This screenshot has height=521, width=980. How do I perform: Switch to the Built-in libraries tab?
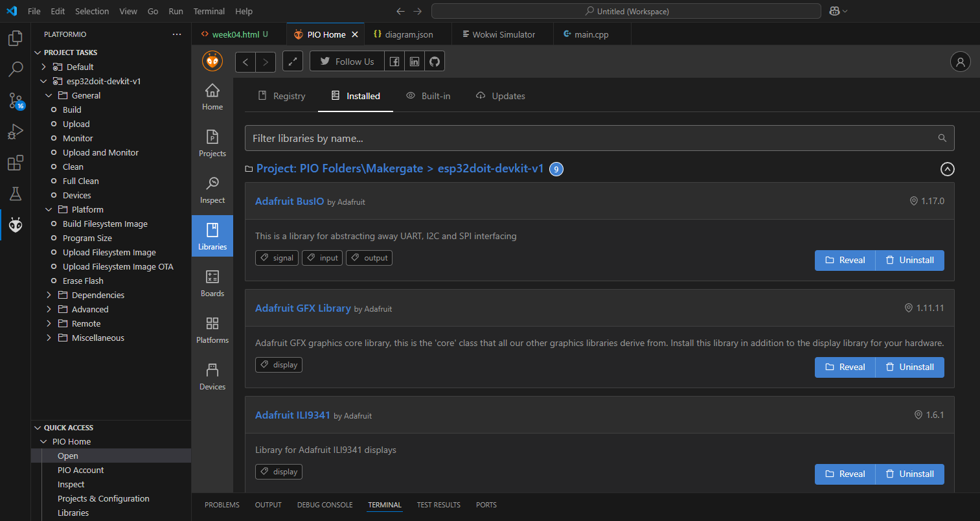(x=428, y=96)
